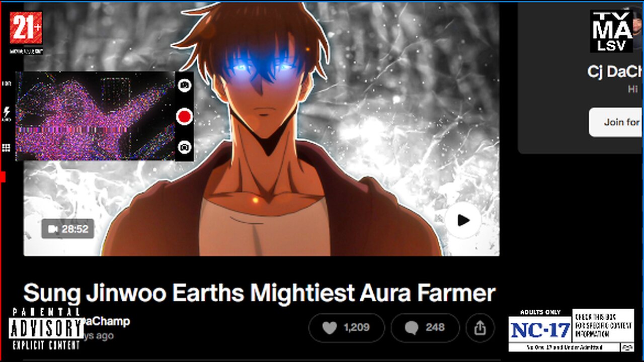Click the TV MA LSV rating badge
Viewport: 644px width, 362px height.
point(611,31)
